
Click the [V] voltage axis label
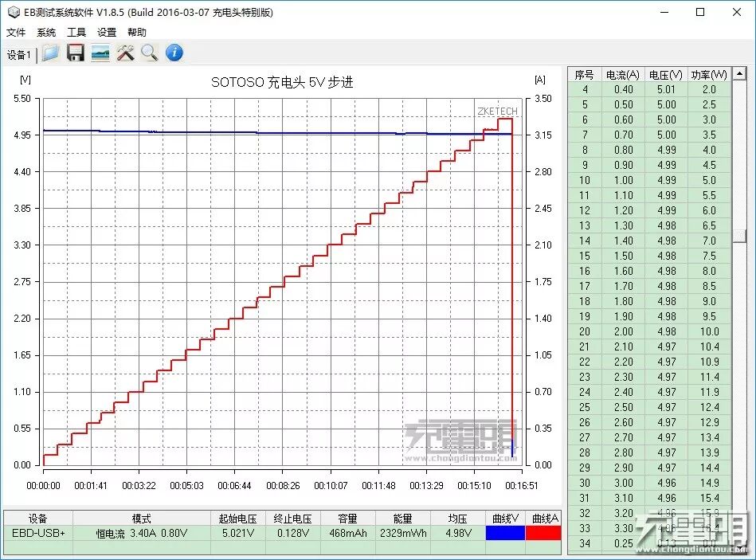(x=25, y=80)
